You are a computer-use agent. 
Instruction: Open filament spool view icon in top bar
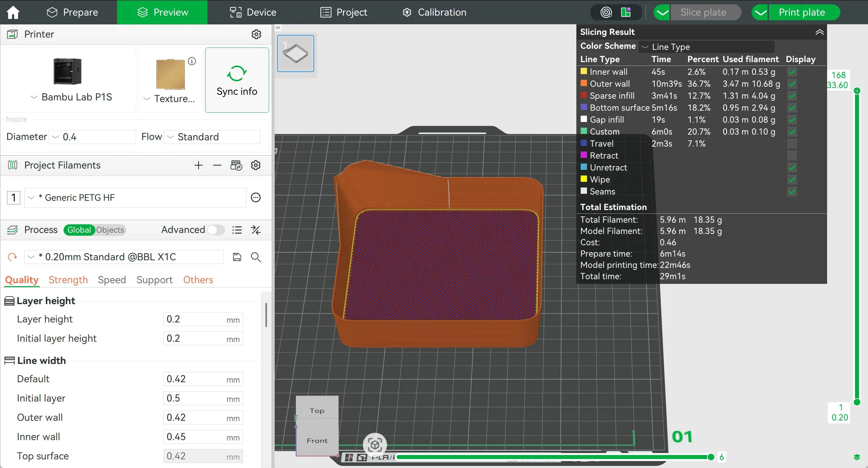point(606,12)
